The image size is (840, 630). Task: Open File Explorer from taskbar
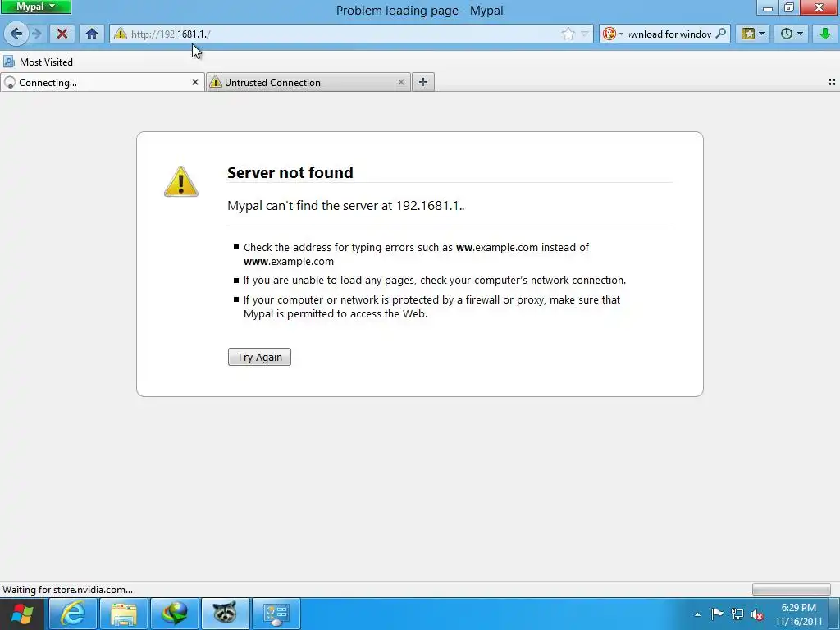pyautogui.click(x=124, y=614)
